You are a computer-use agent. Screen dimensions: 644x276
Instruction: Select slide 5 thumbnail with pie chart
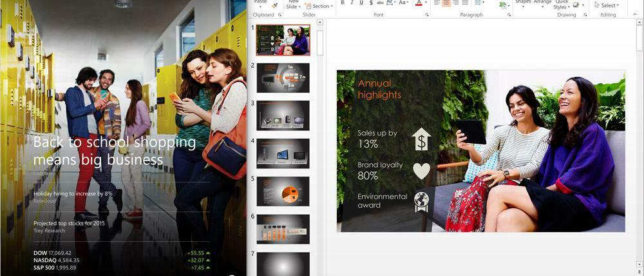click(283, 192)
